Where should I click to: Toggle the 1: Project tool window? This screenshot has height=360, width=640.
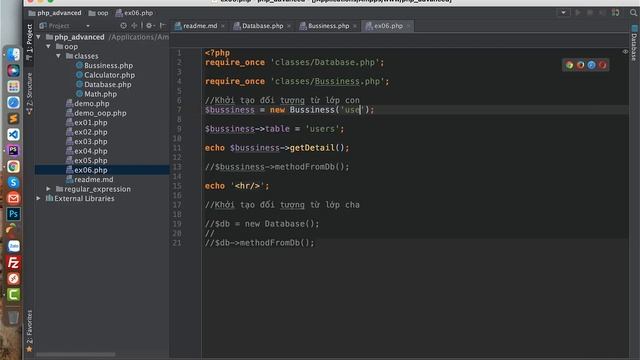point(29,42)
